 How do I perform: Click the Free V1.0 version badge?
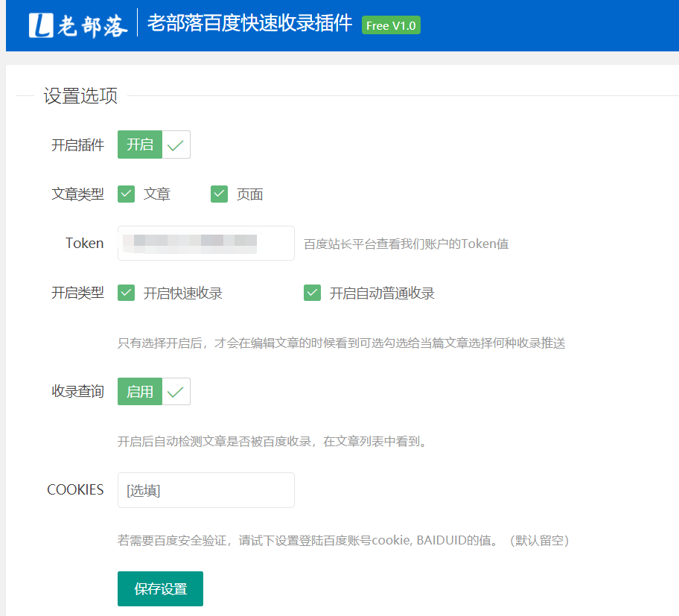391,25
